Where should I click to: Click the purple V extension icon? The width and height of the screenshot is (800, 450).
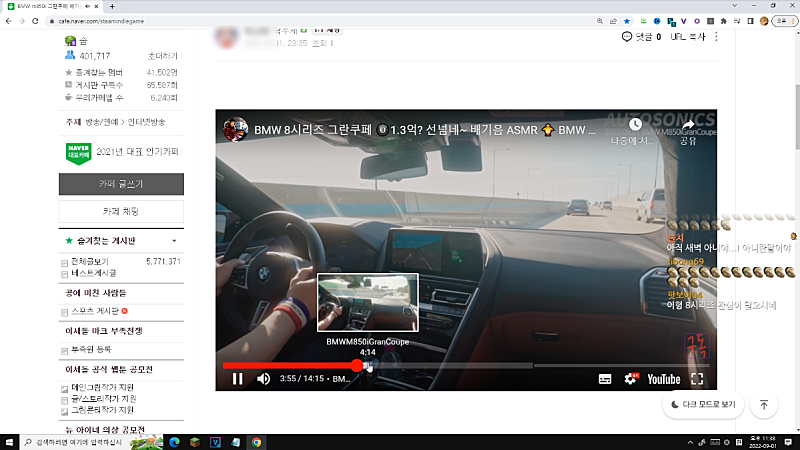684,21
